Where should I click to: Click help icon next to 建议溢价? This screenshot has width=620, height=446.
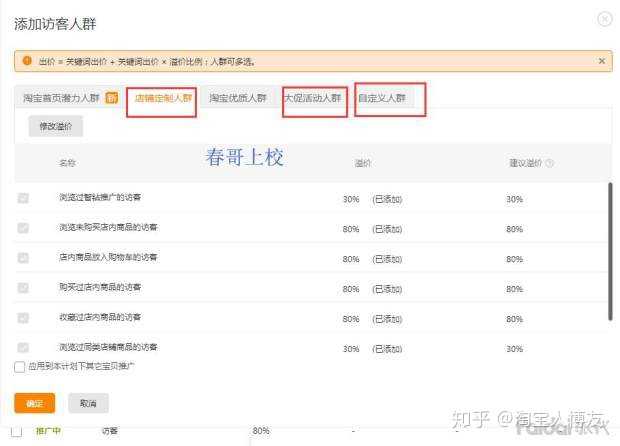(x=550, y=163)
